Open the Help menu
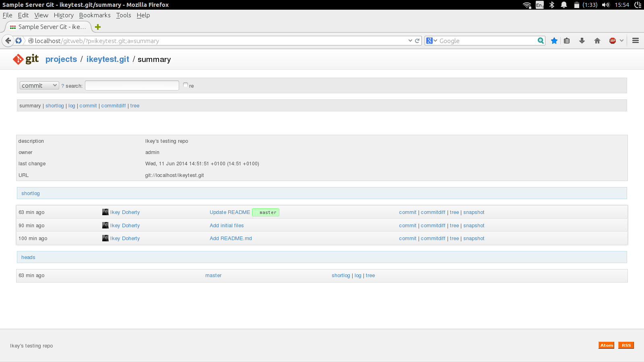The height and width of the screenshot is (362, 644). point(143,15)
